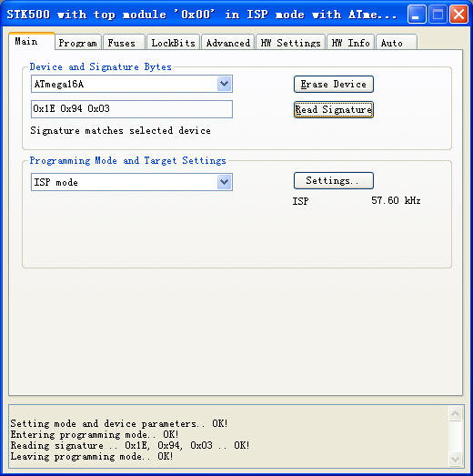Click 'Leaving programming mode.. OK!' log line
The image size is (473, 476).
pyautogui.click(x=92, y=456)
